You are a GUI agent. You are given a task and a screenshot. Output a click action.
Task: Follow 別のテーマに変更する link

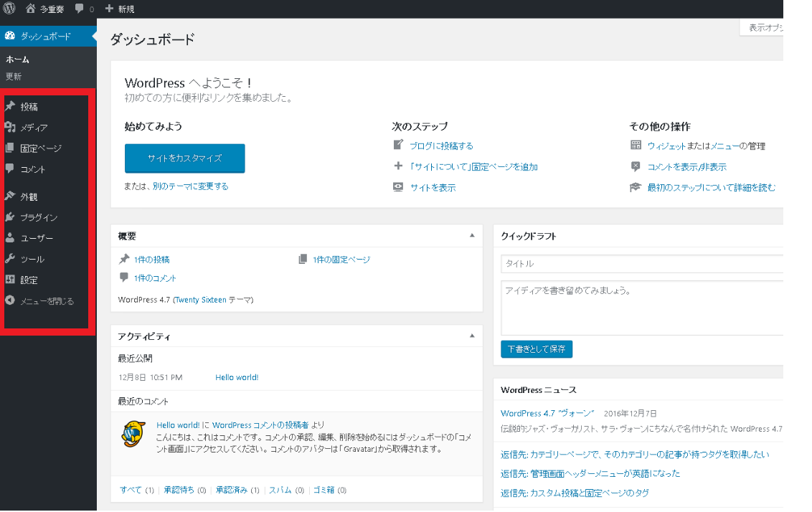(191, 186)
